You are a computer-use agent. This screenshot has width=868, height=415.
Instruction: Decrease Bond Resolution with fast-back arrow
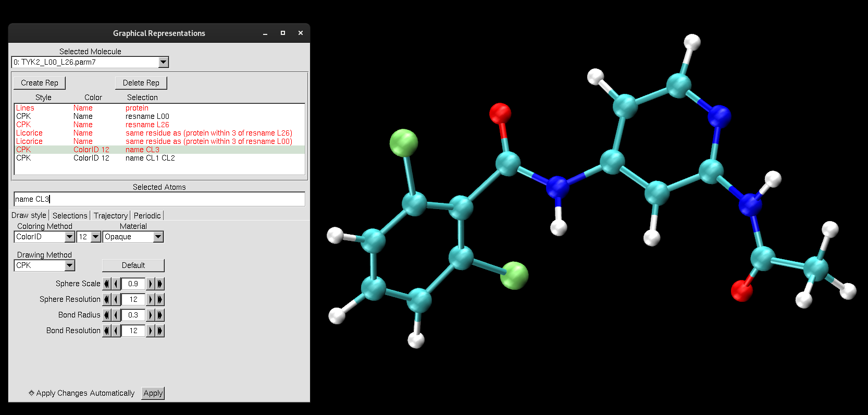click(x=107, y=331)
